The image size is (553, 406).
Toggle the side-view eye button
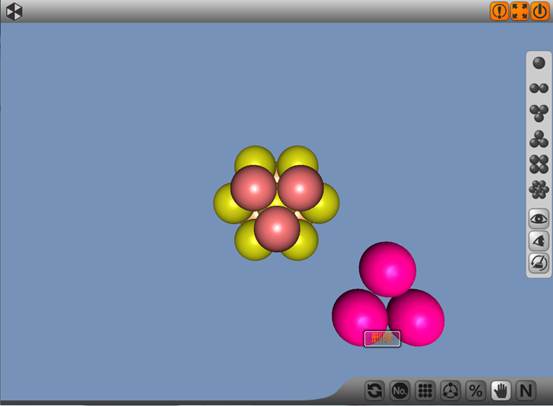tap(539, 241)
